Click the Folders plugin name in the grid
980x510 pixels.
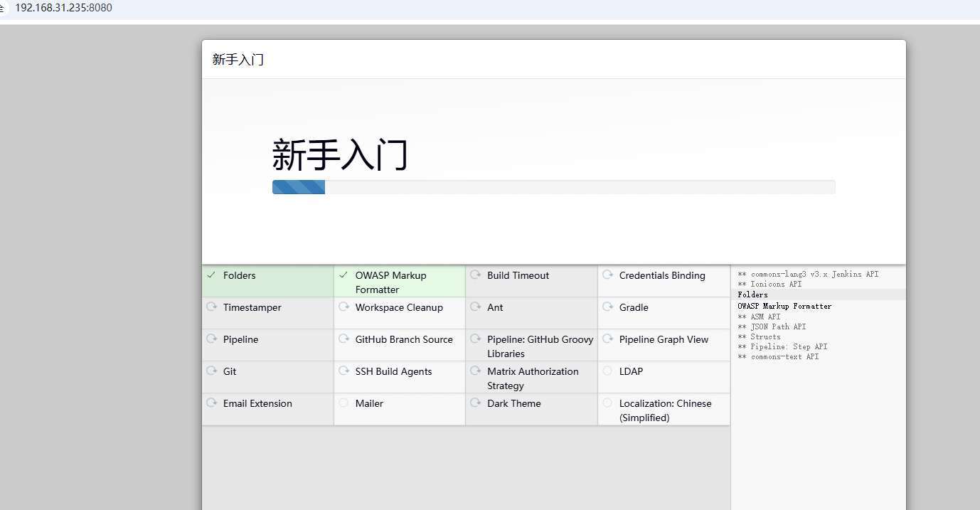(x=239, y=275)
